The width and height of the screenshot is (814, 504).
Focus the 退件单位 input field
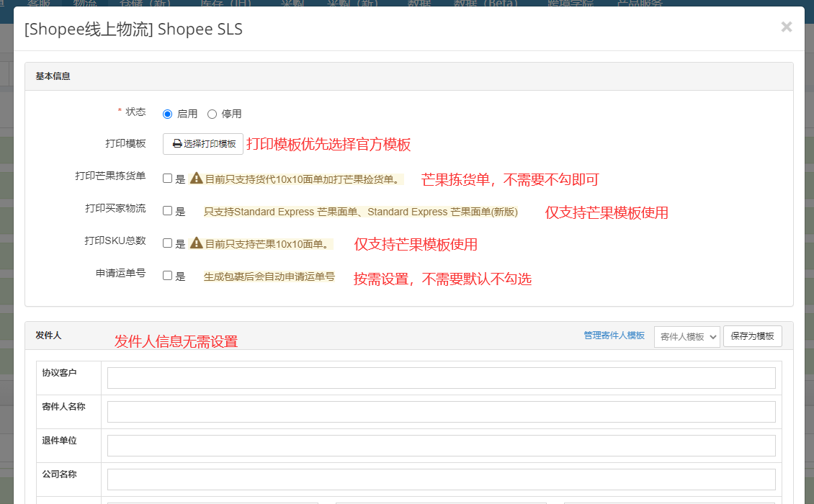click(x=442, y=446)
